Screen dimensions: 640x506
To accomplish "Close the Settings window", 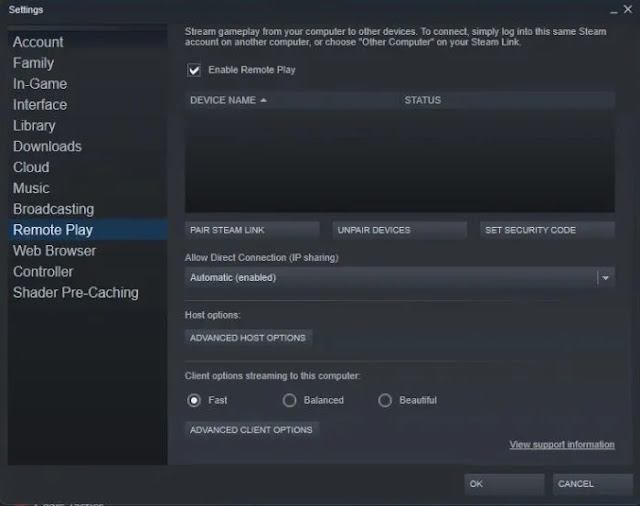I will tap(628, 9).
